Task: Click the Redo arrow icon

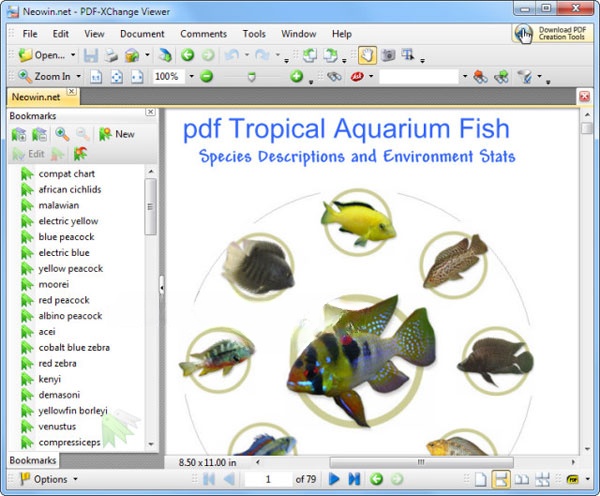Action: pyautogui.click(x=262, y=55)
